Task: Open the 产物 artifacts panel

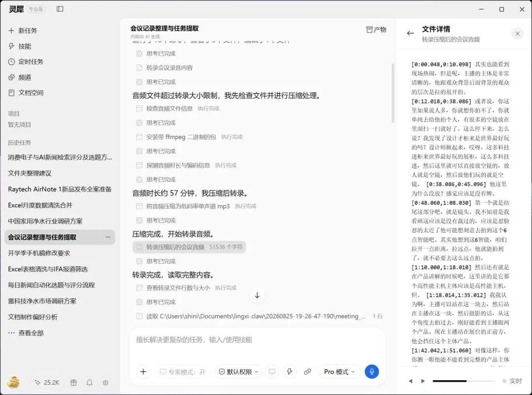Action: [x=376, y=30]
